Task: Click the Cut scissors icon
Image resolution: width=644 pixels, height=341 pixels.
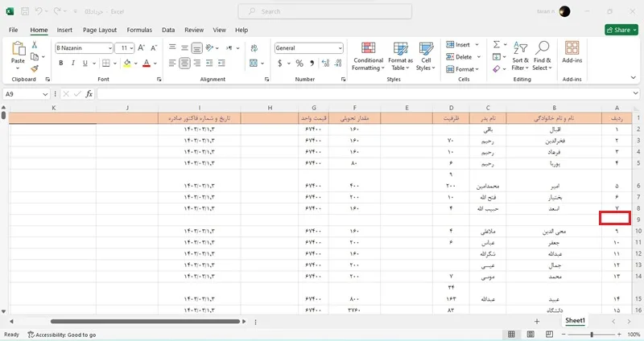Action: tap(35, 45)
